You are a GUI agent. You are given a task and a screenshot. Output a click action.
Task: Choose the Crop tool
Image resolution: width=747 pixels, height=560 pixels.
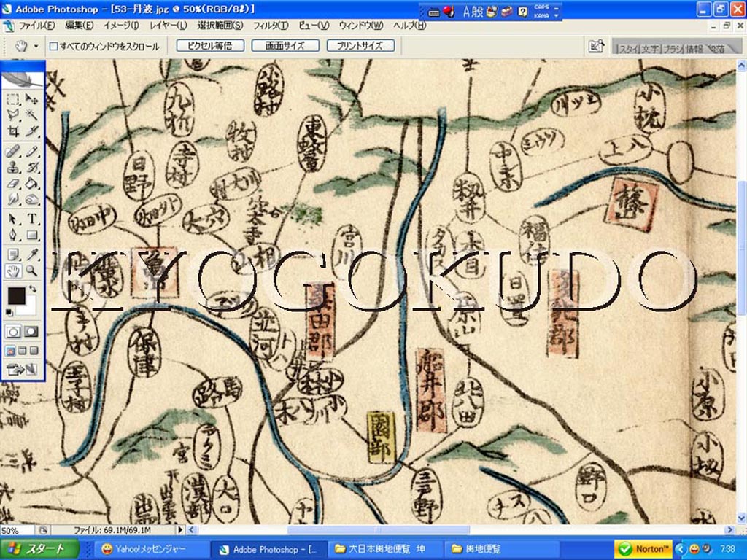tap(13, 131)
